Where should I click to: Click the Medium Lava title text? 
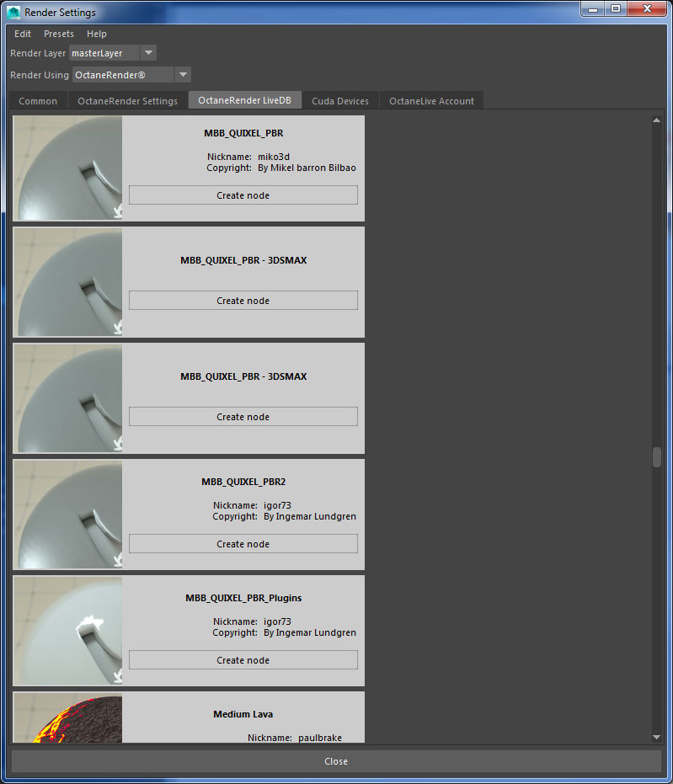[243, 714]
